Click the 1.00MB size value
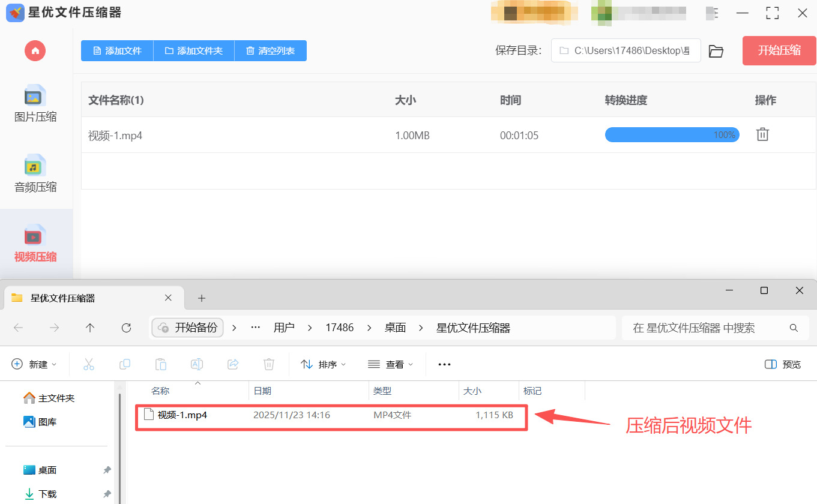The height and width of the screenshot is (504, 817). pyautogui.click(x=412, y=136)
